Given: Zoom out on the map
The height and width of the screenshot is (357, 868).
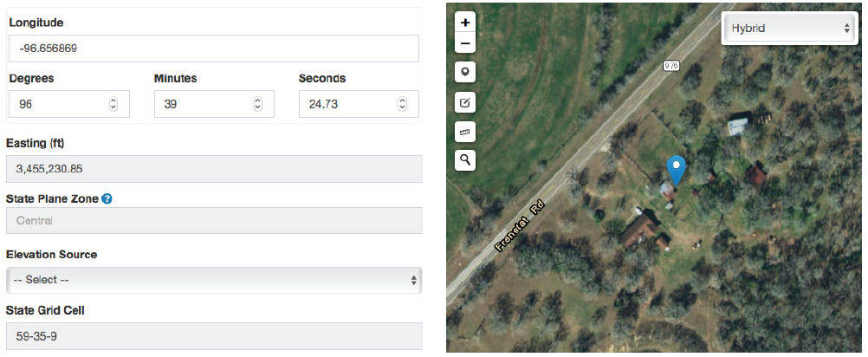Looking at the screenshot, I should pos(465,43).
